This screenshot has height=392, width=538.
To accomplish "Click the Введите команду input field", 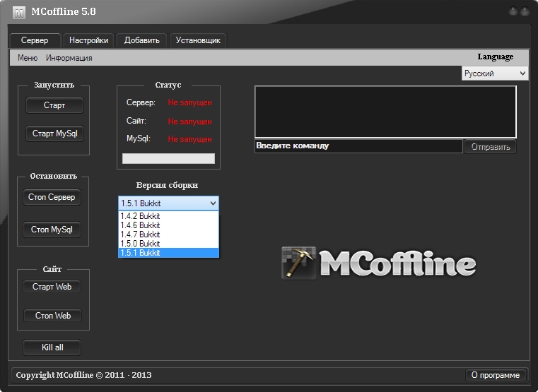I will click(x=358, y=146).
